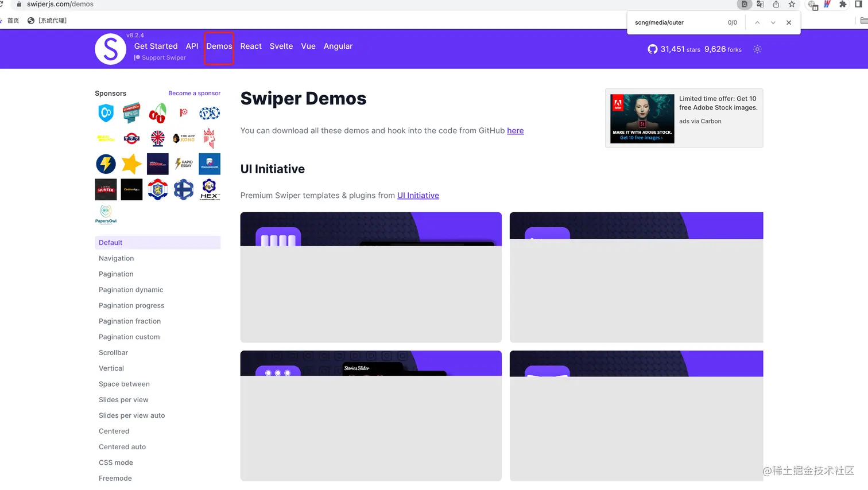Go to the React nav item
Viewport: 868px width, 490px height.
point(251,46)
